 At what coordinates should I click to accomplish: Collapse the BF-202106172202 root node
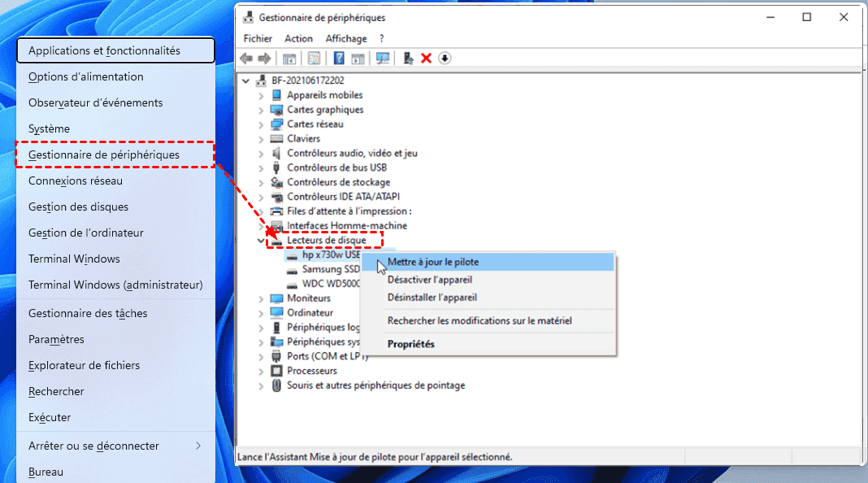[x=245, y=80]
